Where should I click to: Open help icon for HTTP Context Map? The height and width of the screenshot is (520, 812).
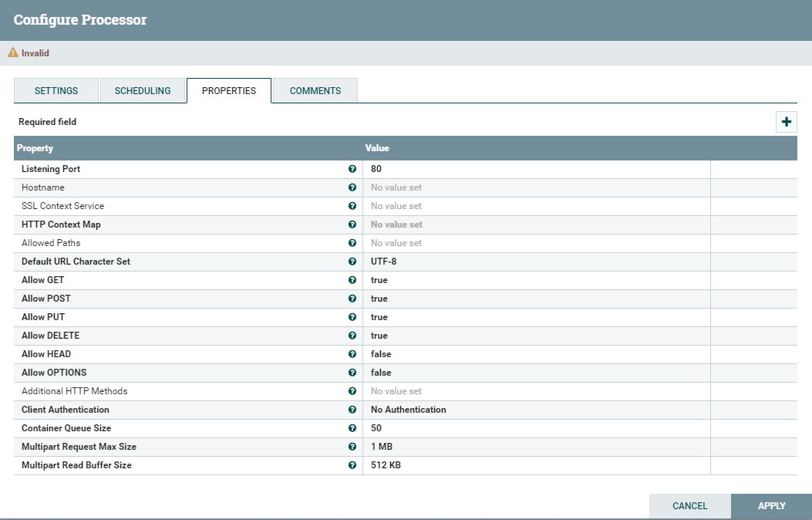(352, 225)
